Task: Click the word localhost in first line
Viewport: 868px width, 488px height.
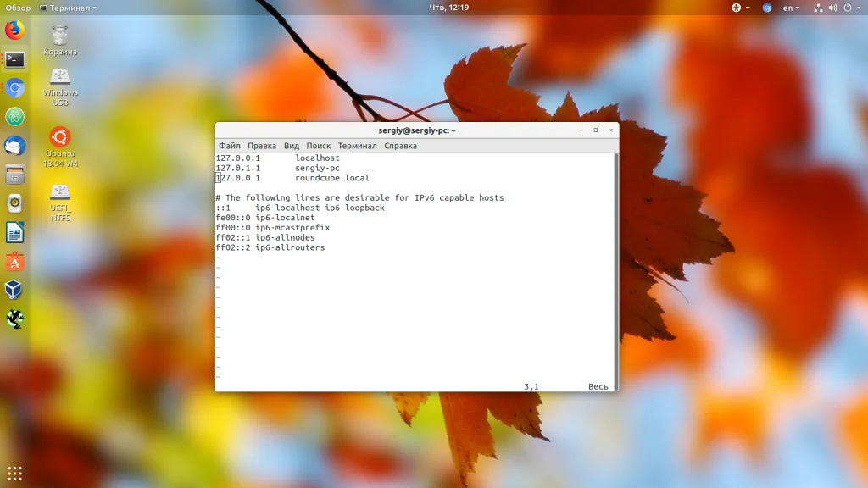Action: point(317,158)
